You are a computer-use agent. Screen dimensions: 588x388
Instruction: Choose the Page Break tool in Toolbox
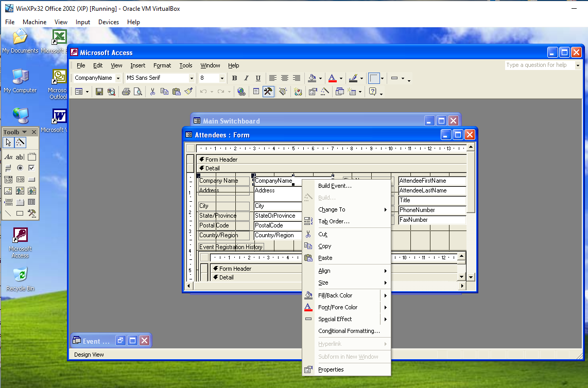8,202
